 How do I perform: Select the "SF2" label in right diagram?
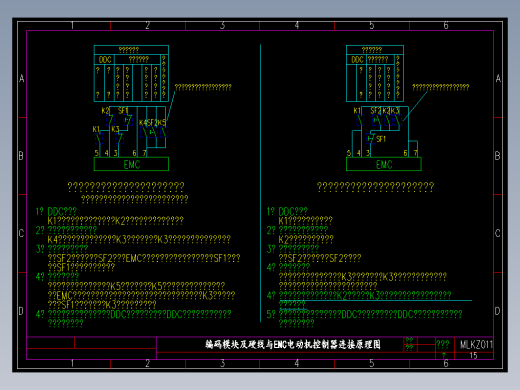tap(376, 111)
